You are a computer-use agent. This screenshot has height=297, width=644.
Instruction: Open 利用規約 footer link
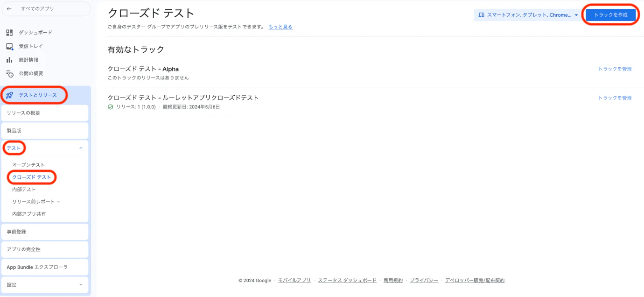(x=393, y=281)
